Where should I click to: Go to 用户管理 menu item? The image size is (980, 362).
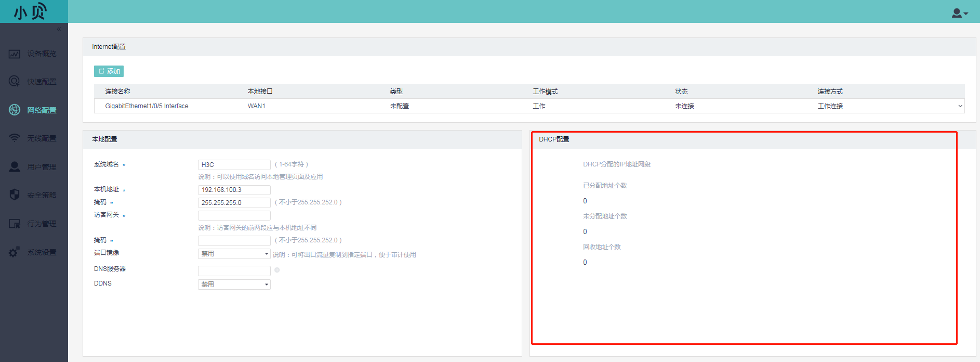click(x=42, y=167)
